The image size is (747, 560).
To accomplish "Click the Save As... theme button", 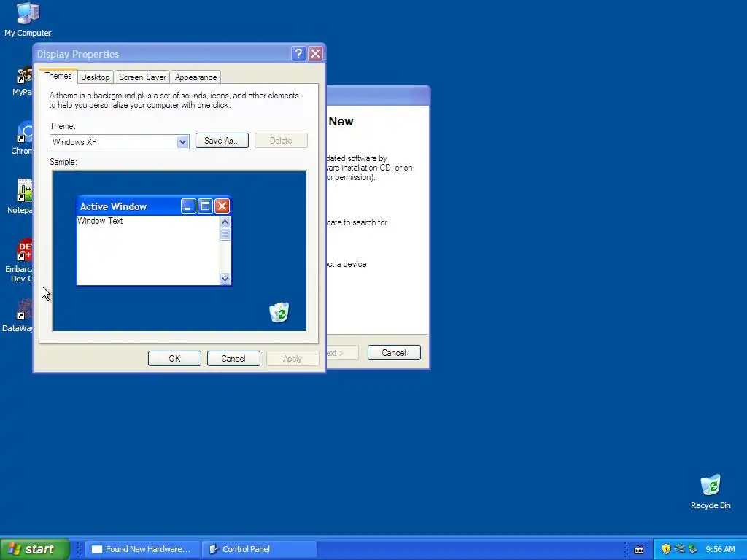I will tap(222, 141).
